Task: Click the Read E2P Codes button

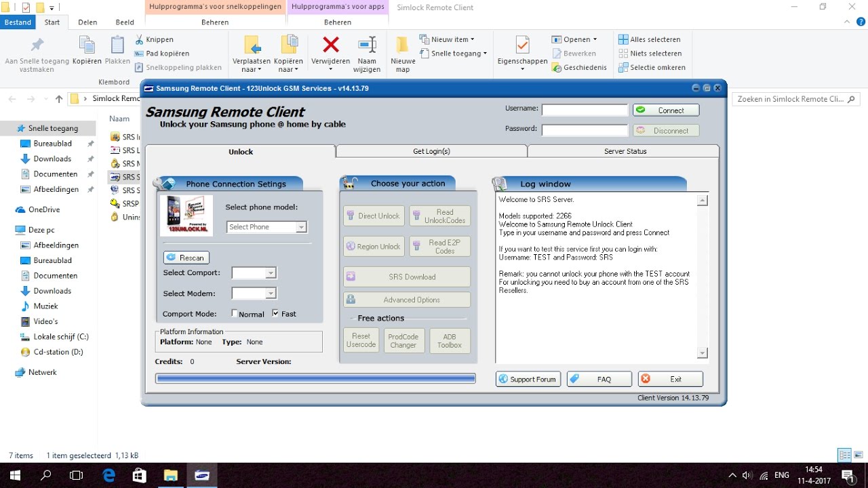Action: click(439, 247)
